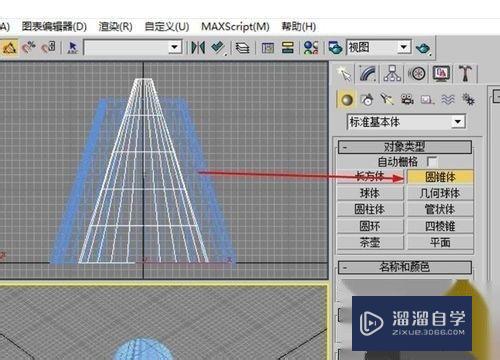Image resolution: width=500 pixels, height=360 pixels.
Task: Click the 圆锥体 cone button
Action: coord(440,176)
